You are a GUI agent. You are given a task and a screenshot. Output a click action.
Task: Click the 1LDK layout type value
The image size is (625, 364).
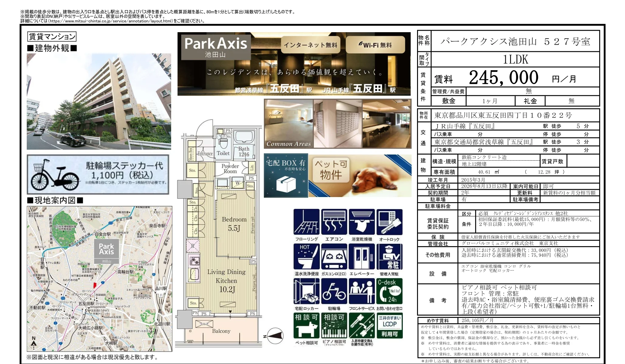[515, 59]
